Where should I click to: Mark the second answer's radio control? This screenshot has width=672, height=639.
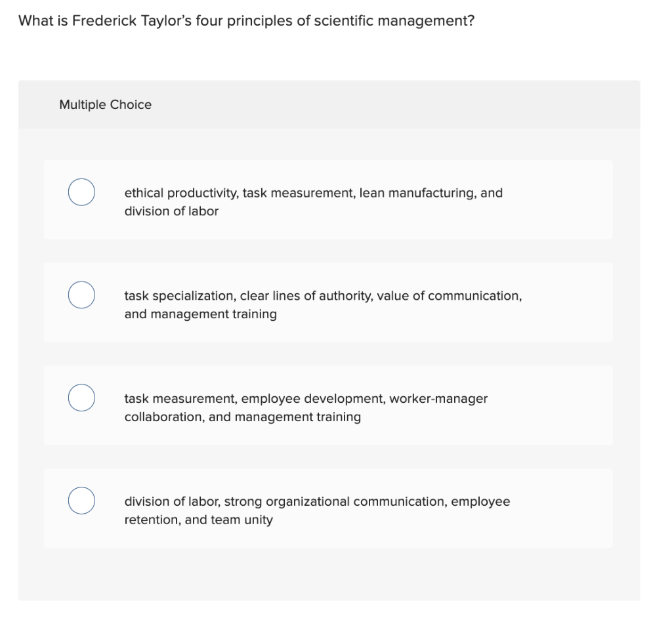(x=81, y=295)
